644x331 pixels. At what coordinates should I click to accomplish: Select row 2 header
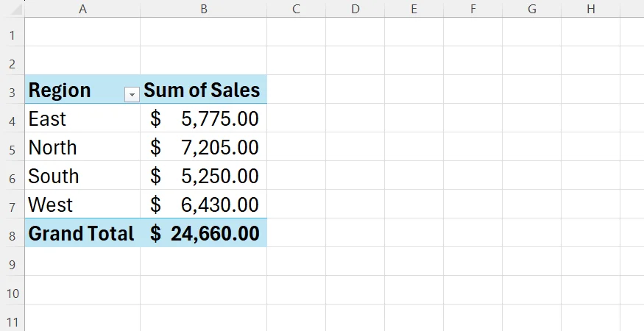[x=13, y=60]
